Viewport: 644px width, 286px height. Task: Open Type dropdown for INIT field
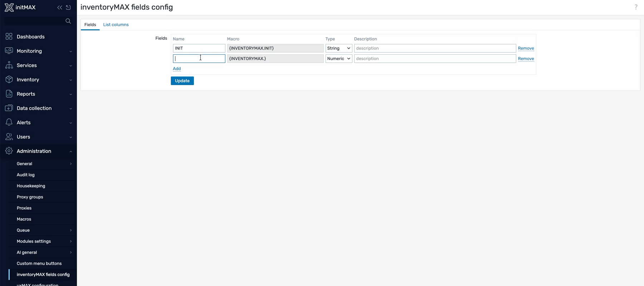pyautogui.click(x=338, y=48)
